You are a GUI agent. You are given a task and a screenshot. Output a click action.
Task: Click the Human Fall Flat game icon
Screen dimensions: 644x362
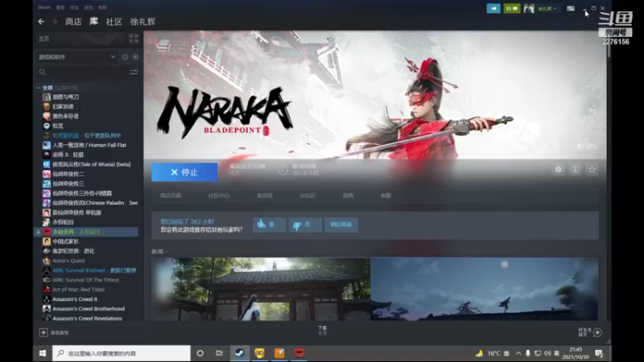coord(47,145)
